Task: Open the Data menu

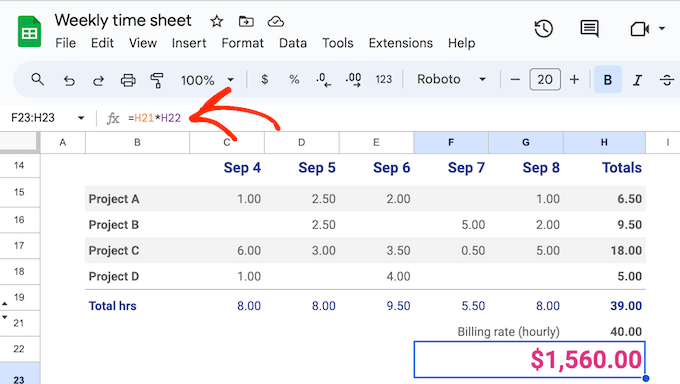Action: point(293,43)
